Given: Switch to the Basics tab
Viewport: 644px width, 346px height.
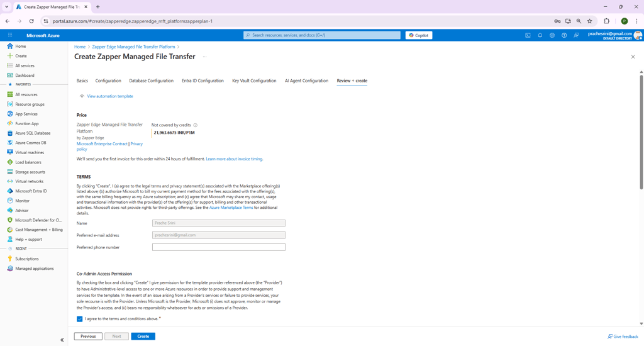Looking at the screenshot, I should pyautogui.click(x=82, y=81).
